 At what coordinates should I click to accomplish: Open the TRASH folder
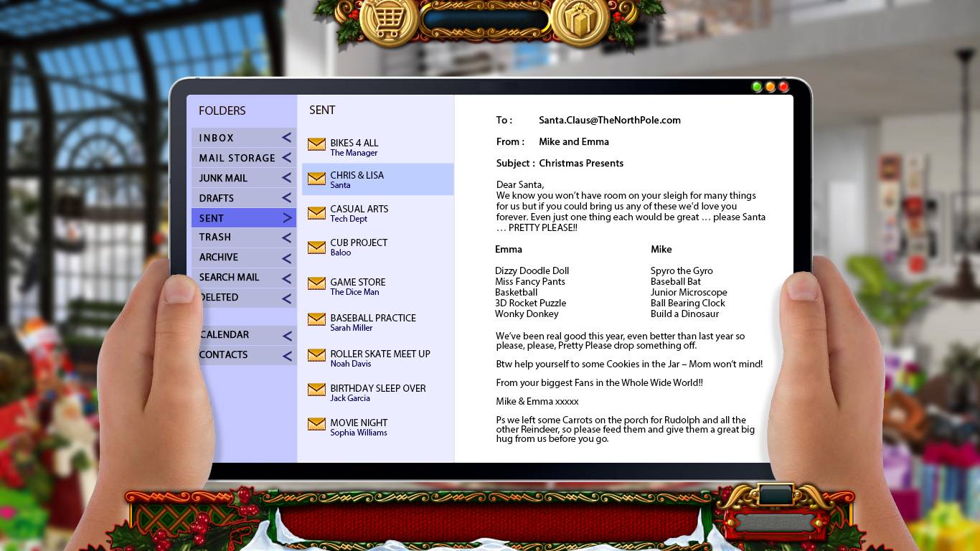(215, 237)
